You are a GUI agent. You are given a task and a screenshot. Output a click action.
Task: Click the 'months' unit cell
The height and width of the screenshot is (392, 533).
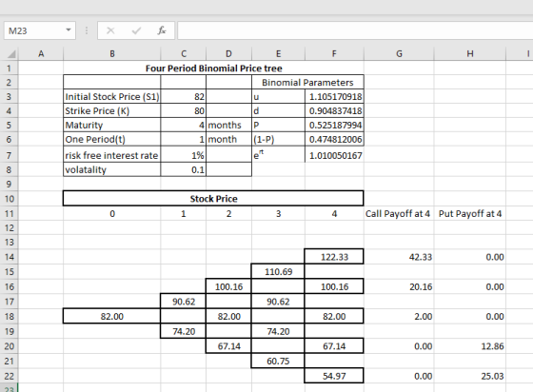228,126
